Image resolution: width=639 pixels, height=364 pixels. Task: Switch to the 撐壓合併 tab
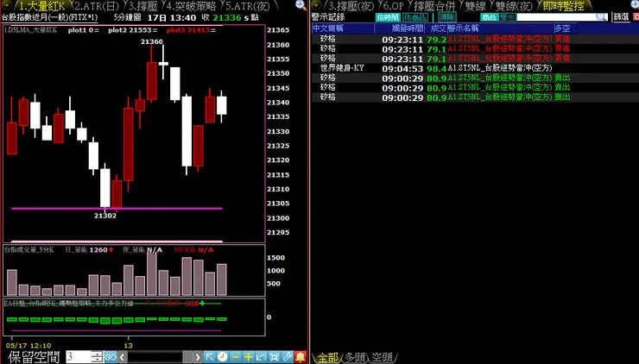434,6
